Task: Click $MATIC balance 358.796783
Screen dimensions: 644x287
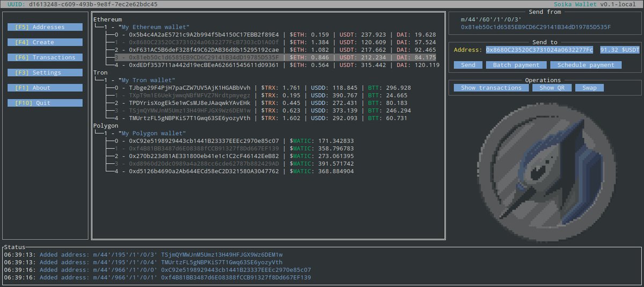Action: [336, 148]
